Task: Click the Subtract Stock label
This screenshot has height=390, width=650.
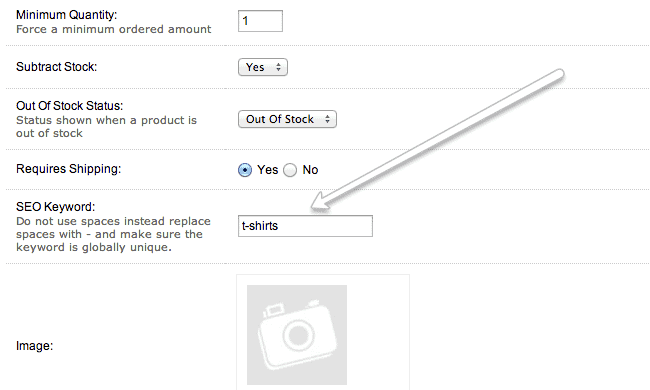Action: [x=56, y=67]
